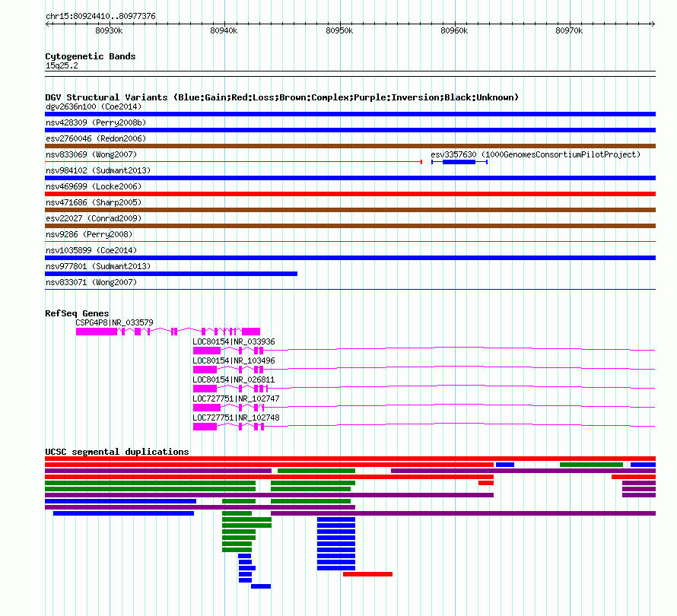
Task: Click the left arrowhead of the ruler
Action: 47,24
